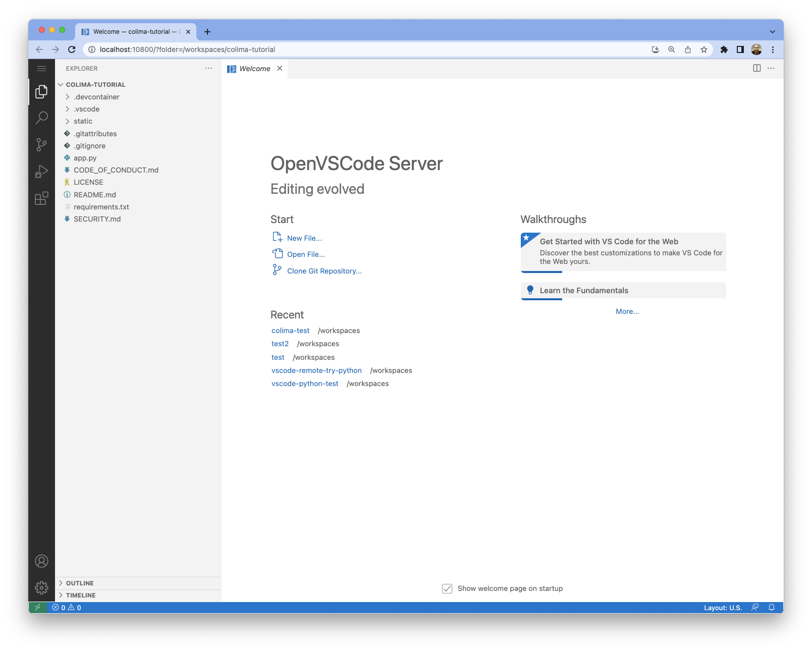Image resolution: width=812 pixels, height=651 pixels.
Task: Select the Run and Debug icon
Action: point(41,172)
